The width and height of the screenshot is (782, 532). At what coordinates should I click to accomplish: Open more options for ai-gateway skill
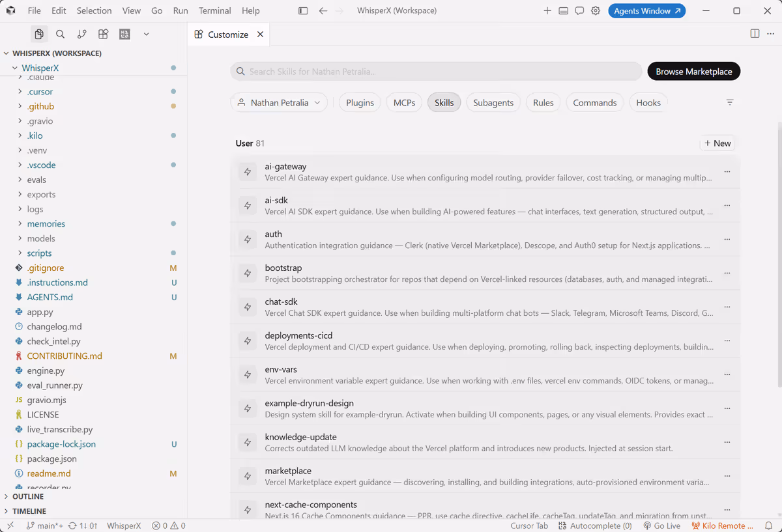click(x=727, y=172)
